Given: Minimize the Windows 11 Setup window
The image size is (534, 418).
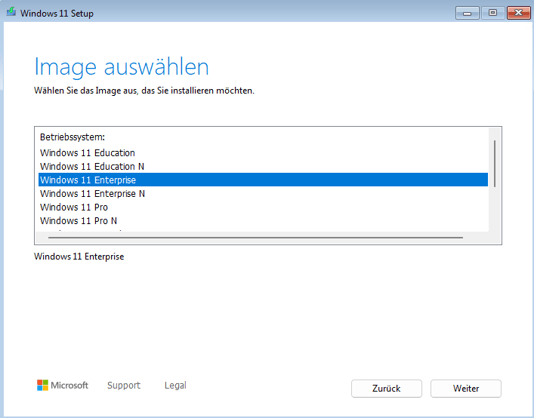Looking at the screenshot, I should (x=467, y=13).
